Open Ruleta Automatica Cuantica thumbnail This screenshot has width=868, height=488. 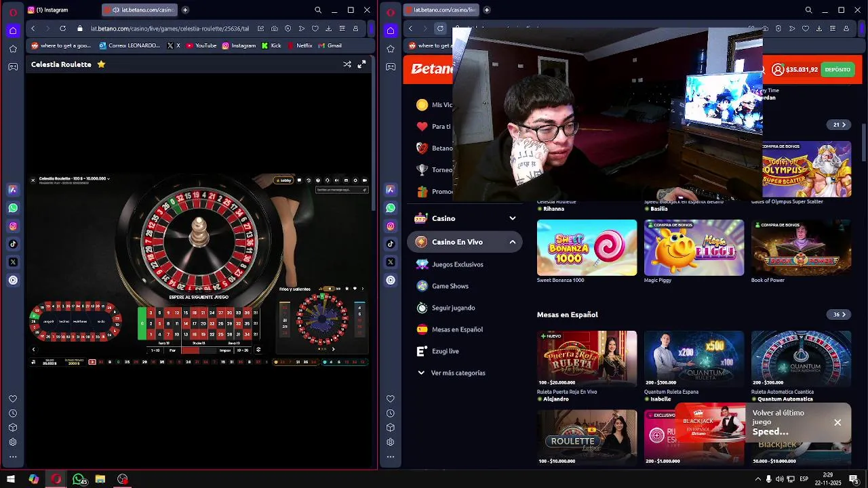[801, 359]
